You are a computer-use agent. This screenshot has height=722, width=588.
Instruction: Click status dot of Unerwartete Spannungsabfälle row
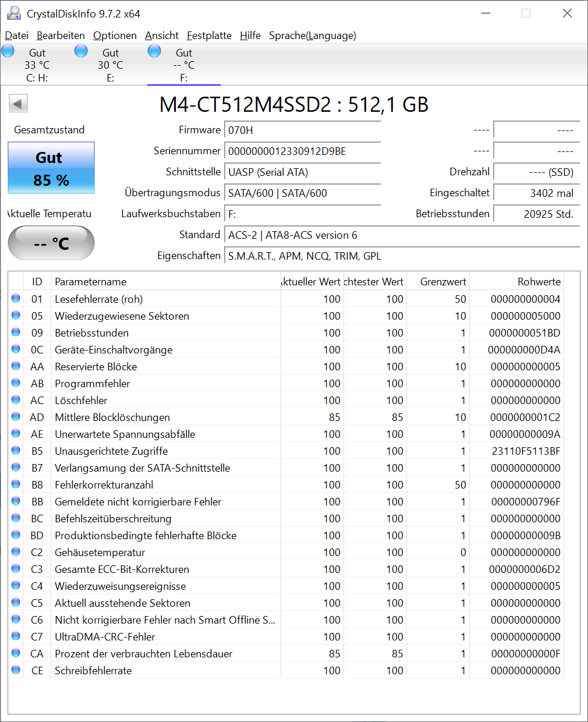(16, 434)
